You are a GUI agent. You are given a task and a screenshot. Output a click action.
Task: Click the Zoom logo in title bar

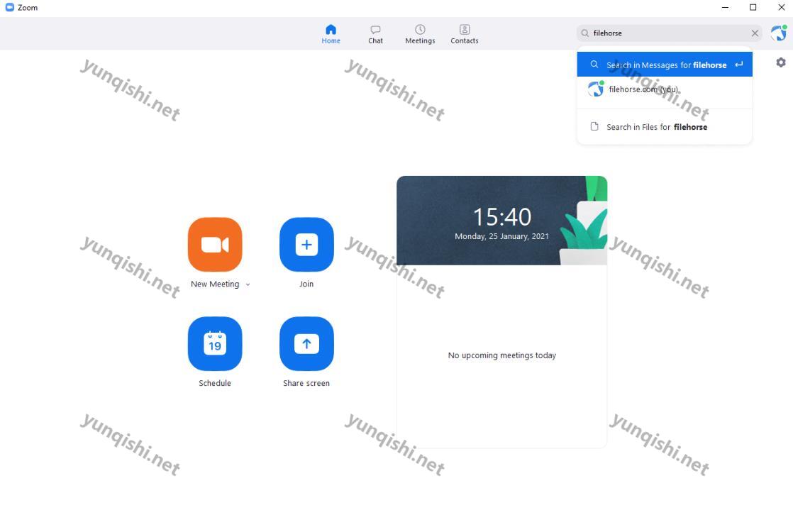click(9, 8)
